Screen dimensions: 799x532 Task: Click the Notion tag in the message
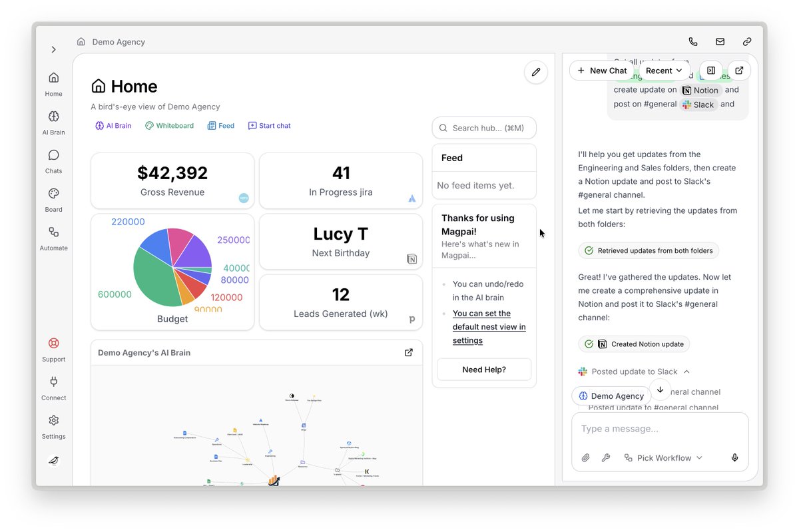pos(700,91)
